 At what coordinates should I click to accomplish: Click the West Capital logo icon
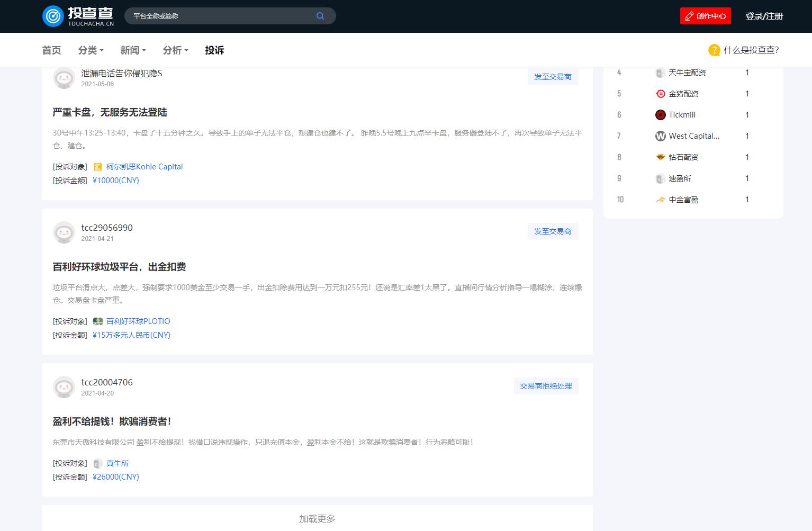tap(660, 136)
